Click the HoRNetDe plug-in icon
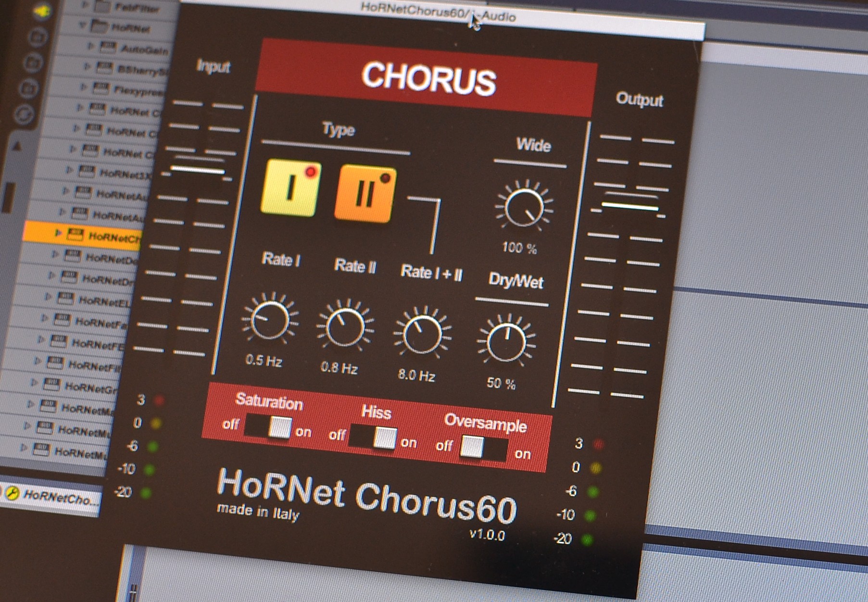 [72, 255]
